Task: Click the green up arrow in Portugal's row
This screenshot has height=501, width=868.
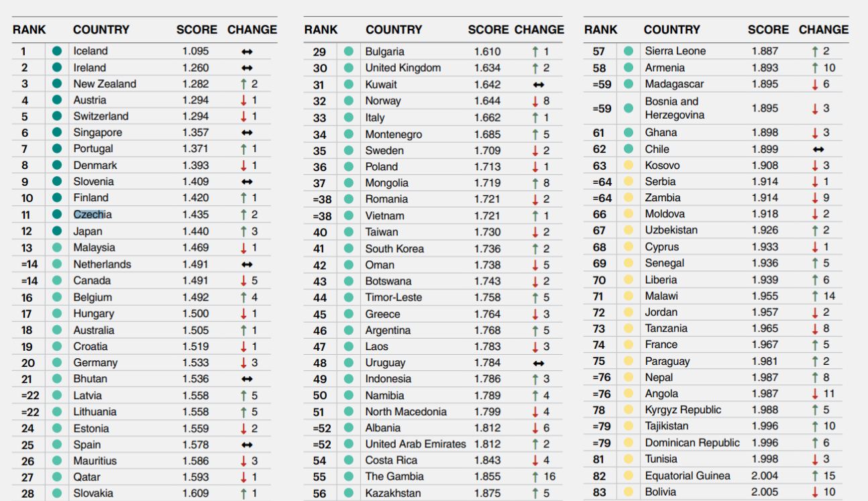Action: point(245,149)
